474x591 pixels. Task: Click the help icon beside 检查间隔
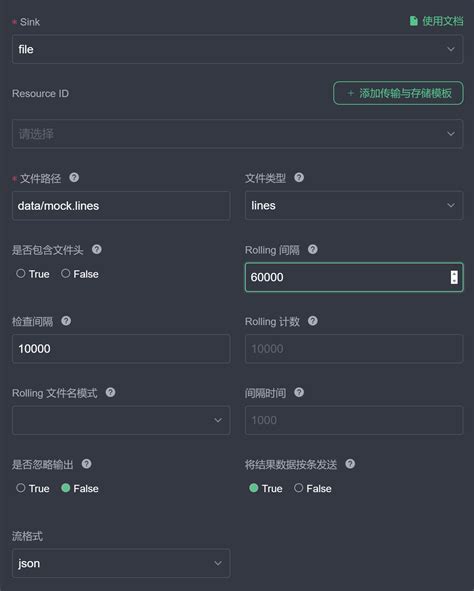tap(66, 321)
